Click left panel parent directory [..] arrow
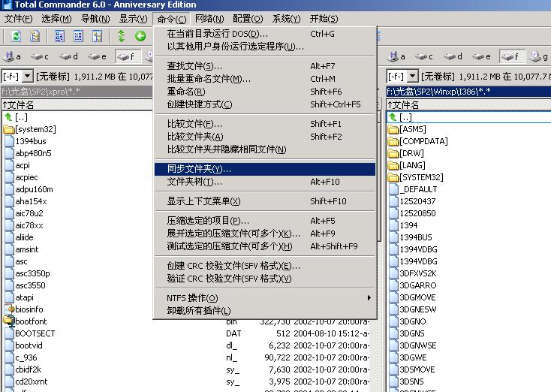 click(x=8, y=117)
